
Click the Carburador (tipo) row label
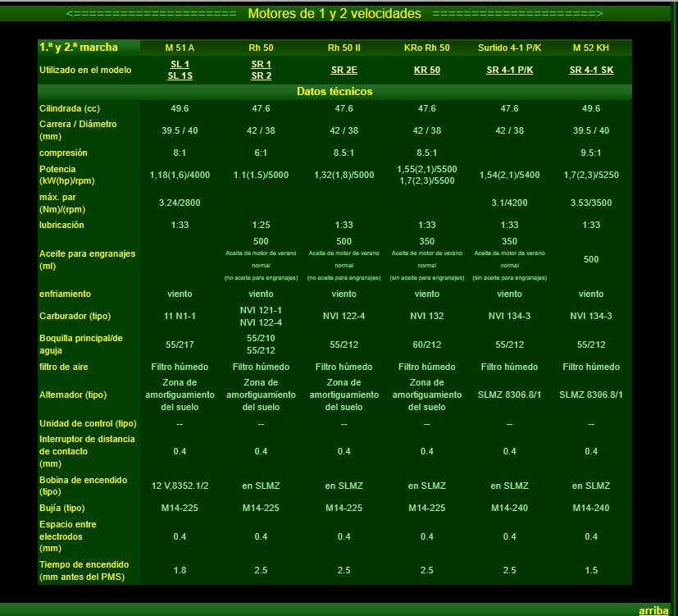point(75,316)
